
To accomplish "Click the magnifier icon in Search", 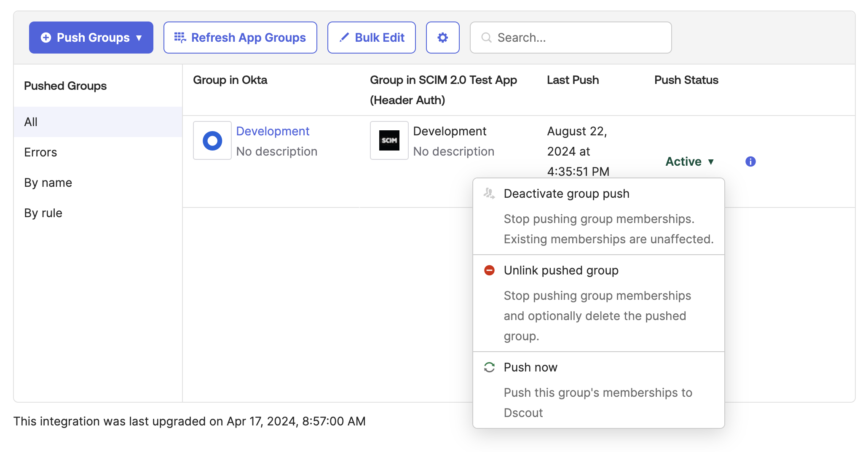I will point(486,38).
